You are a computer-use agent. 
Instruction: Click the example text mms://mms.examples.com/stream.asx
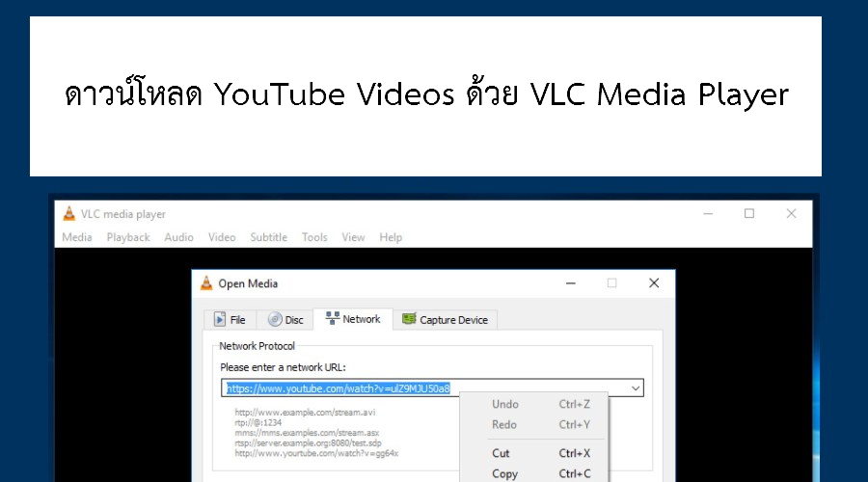click(x=307, y=433)
